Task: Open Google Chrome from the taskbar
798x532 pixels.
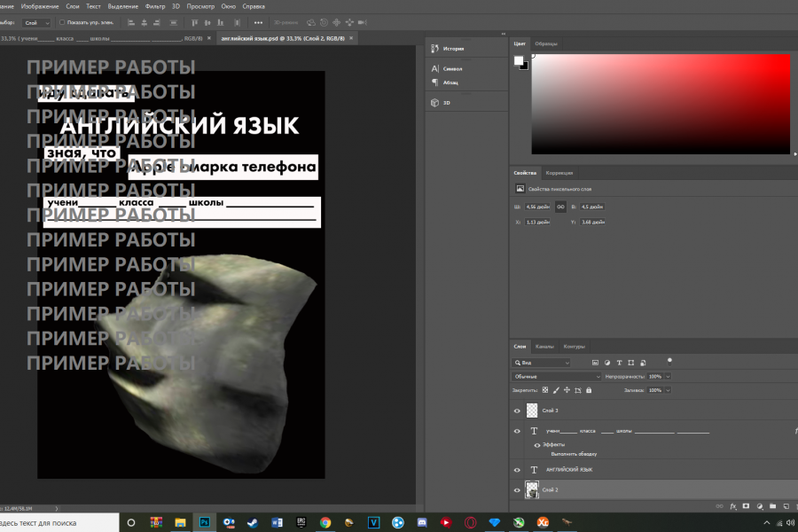Action: (x=325, y=522)
